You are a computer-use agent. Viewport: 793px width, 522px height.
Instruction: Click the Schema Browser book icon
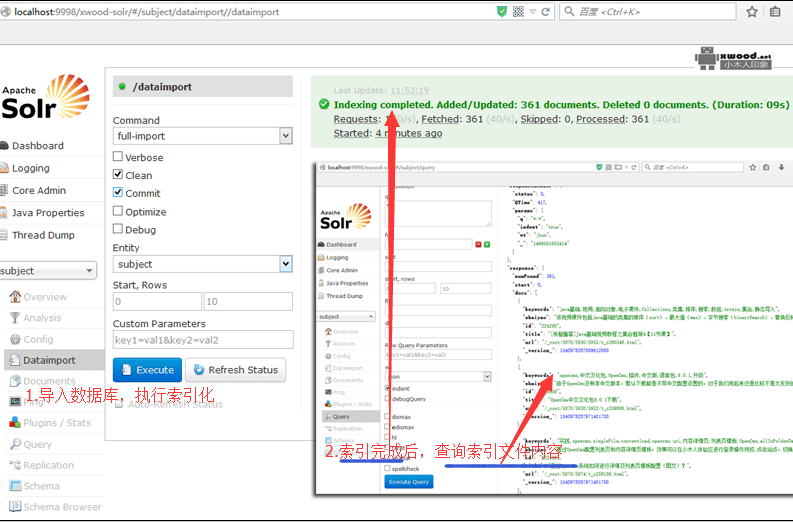15,506
